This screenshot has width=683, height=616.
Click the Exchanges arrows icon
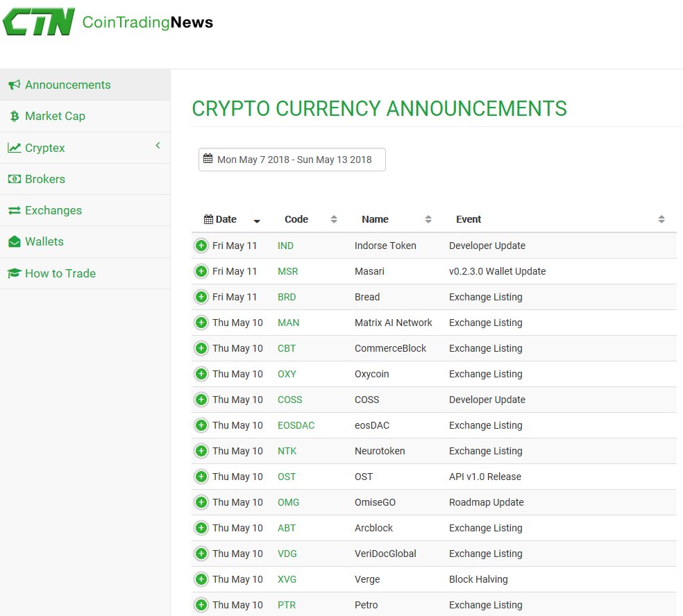[15, 210]
